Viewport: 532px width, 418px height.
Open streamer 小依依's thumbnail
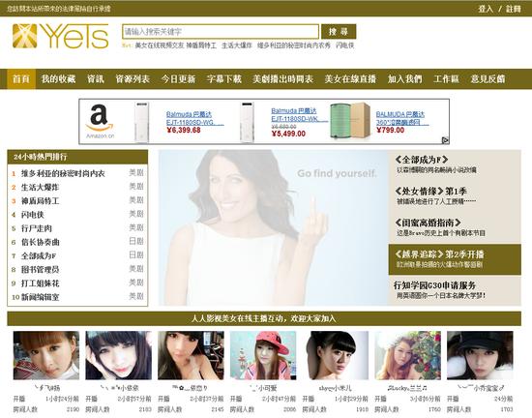coord(118,355)
